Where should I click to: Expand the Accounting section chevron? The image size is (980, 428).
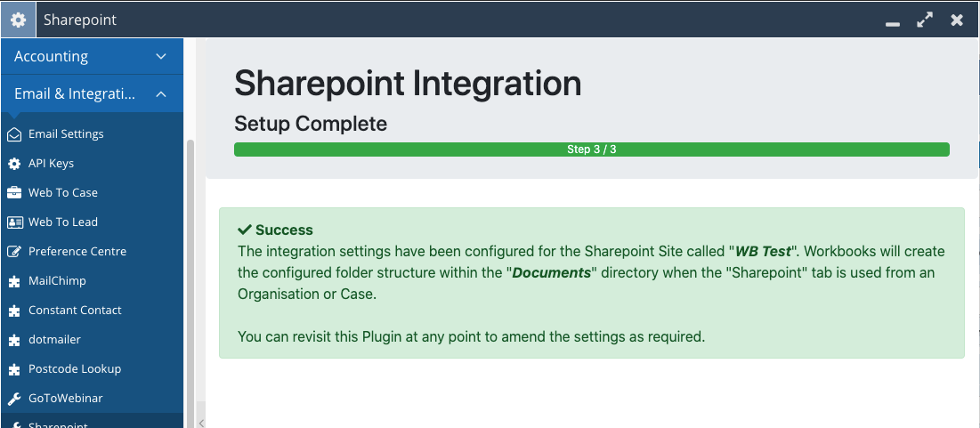click(x=161, y=57)
